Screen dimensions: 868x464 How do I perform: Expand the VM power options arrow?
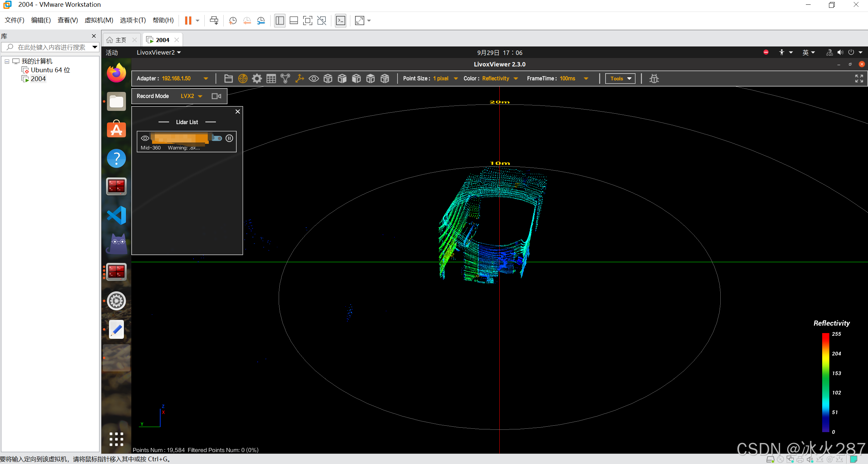pyautogui.click(x=198, y=21)
